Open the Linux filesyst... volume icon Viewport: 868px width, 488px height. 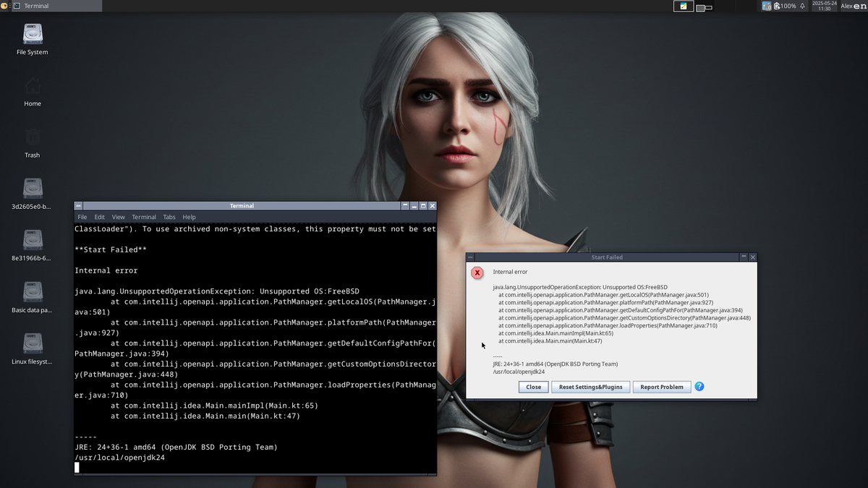33,348
